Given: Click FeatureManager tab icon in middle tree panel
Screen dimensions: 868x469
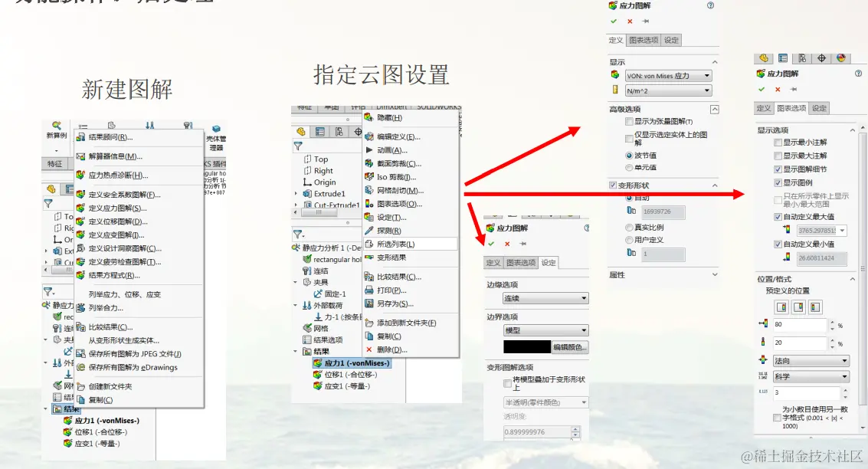Looking at the screenshot, I should point(300,132).
